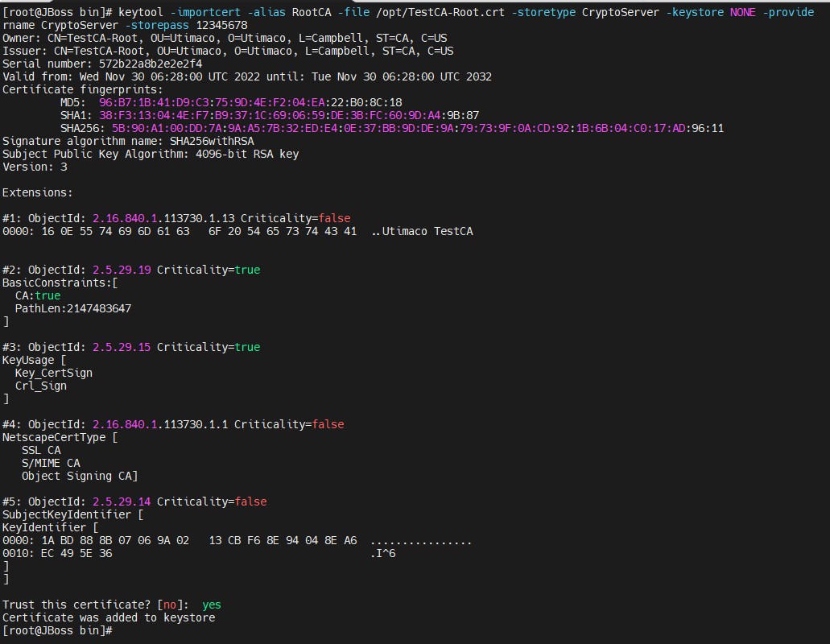Screen dimensions: 830x644
Task: Click the MD5 fingerprint line
Action: click(231, 102)
